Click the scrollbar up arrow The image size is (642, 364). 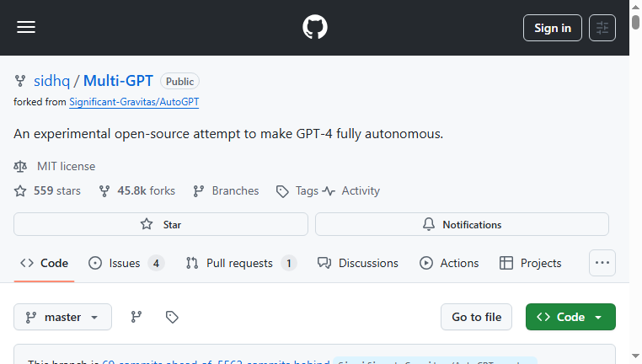(x=635, y=7)
